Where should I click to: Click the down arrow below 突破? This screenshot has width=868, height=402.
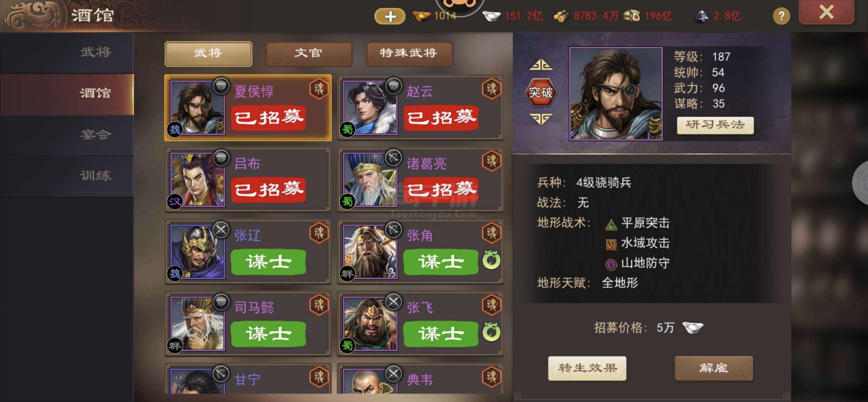pos(541,119)
